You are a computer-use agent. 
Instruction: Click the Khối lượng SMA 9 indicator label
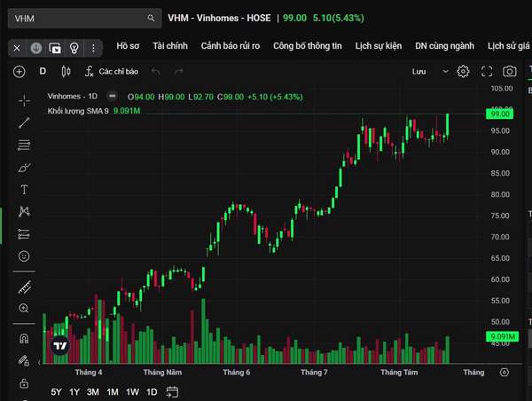78,111
